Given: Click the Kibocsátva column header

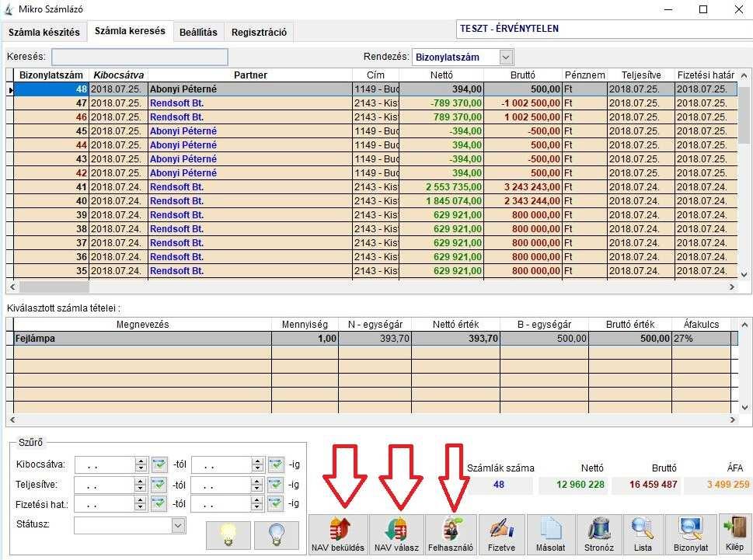Looking at the screenshot, I should (x=118, y=75).
